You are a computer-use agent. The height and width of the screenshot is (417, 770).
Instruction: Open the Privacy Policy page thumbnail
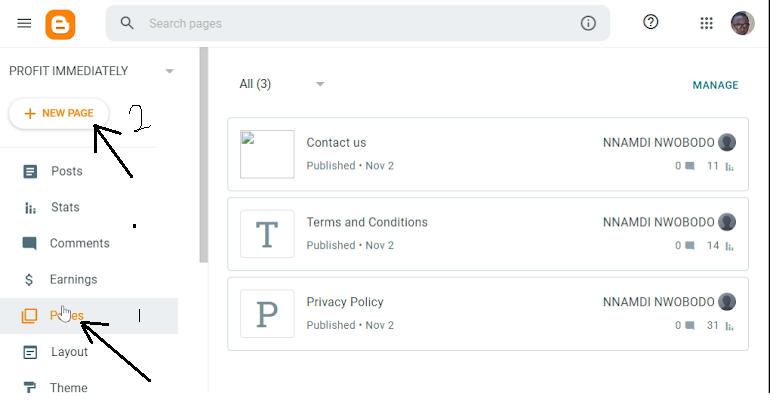click(267, 314)
